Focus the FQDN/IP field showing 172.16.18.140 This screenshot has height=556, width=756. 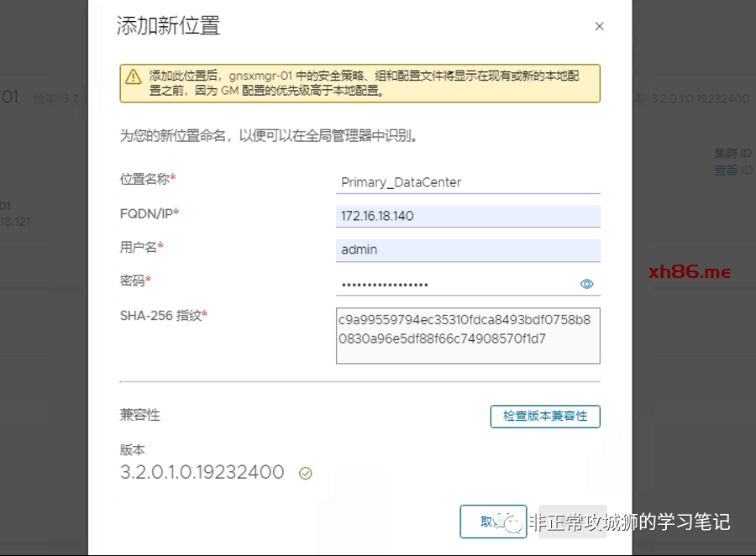pos(467,216)
